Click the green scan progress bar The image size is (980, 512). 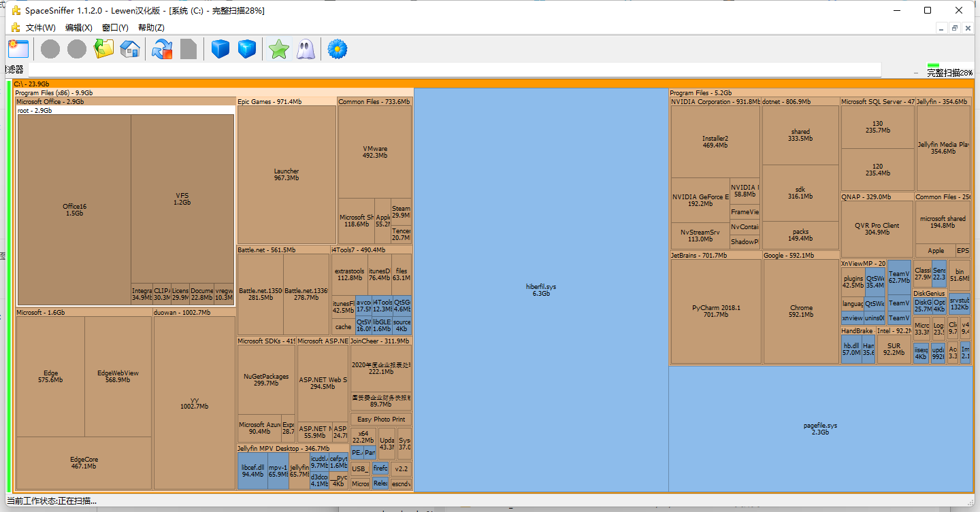[933, 66]
